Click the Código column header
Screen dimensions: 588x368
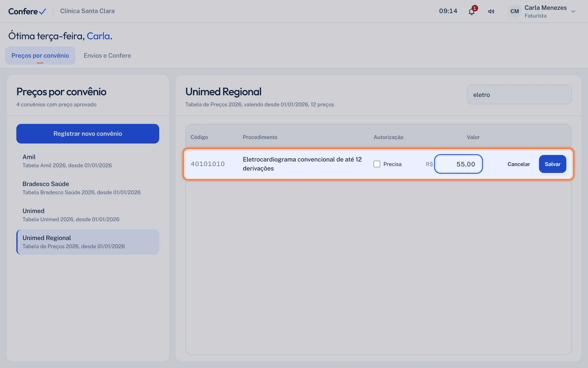tap(199, 137)
